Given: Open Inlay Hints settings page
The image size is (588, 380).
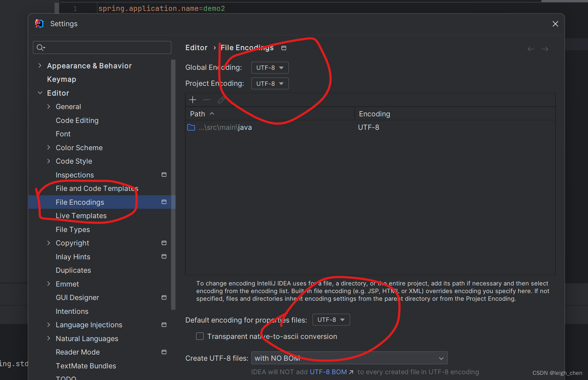Looking at the screenshot, I should (73, 257).
